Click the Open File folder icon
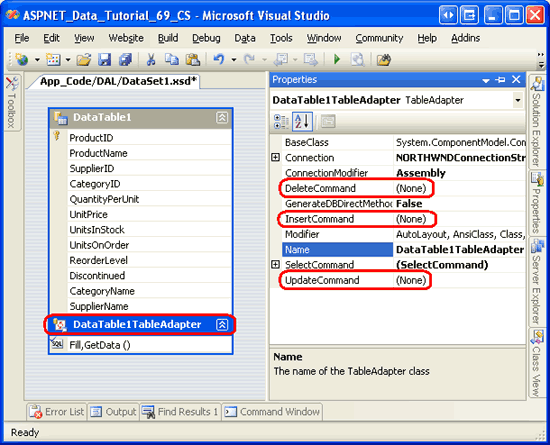 click(x=84, y=60)
